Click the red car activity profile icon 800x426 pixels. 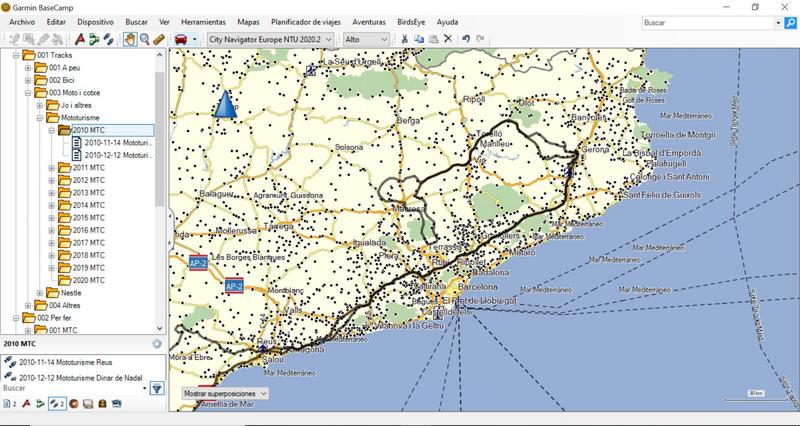[181, 39]
